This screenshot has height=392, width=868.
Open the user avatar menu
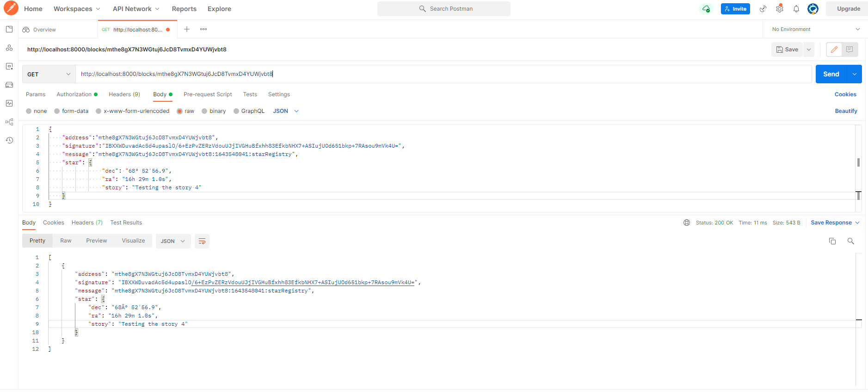coord(813,9)
